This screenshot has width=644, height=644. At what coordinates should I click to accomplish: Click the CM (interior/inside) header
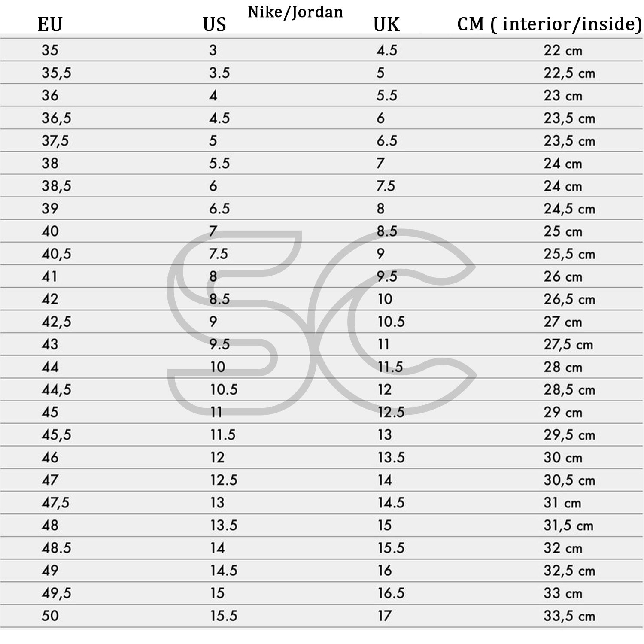(549, 24)
